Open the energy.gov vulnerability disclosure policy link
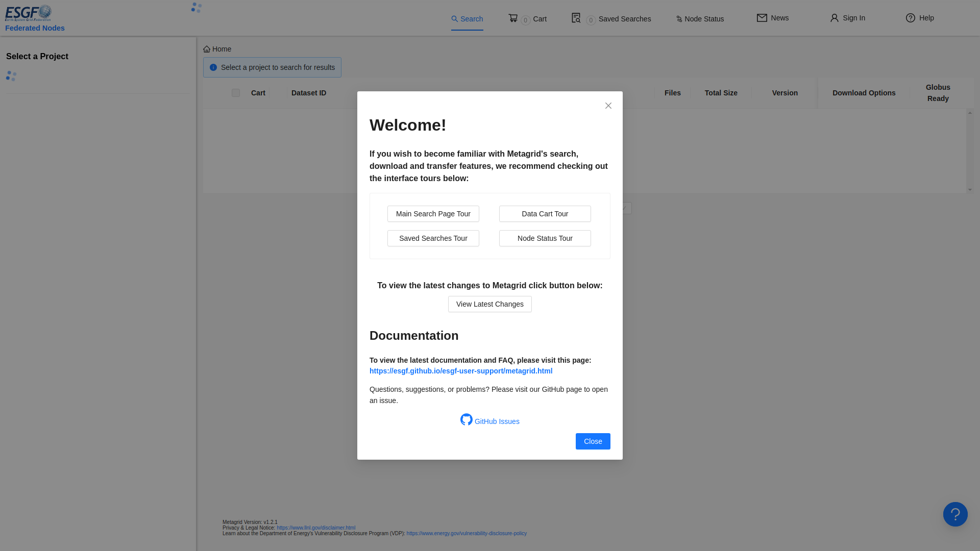 467,534
